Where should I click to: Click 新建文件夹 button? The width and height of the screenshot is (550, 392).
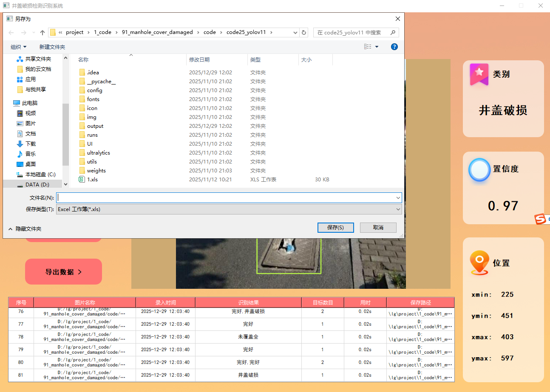click(x=52, y=47)
